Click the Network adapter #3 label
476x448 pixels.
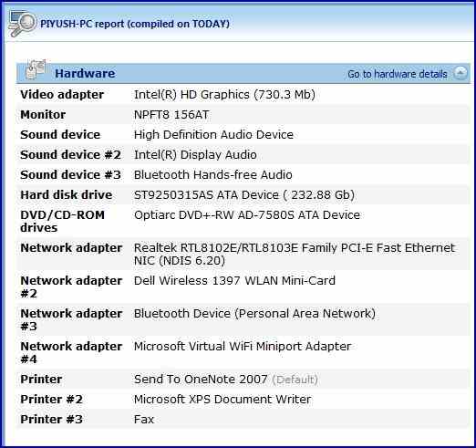tap(71, 319)
